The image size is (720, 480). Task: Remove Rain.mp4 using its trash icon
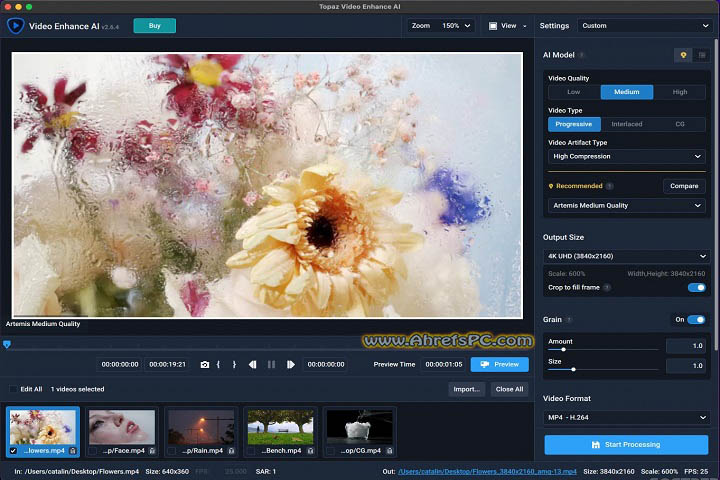pyautogui.click(x=231, y=451)
